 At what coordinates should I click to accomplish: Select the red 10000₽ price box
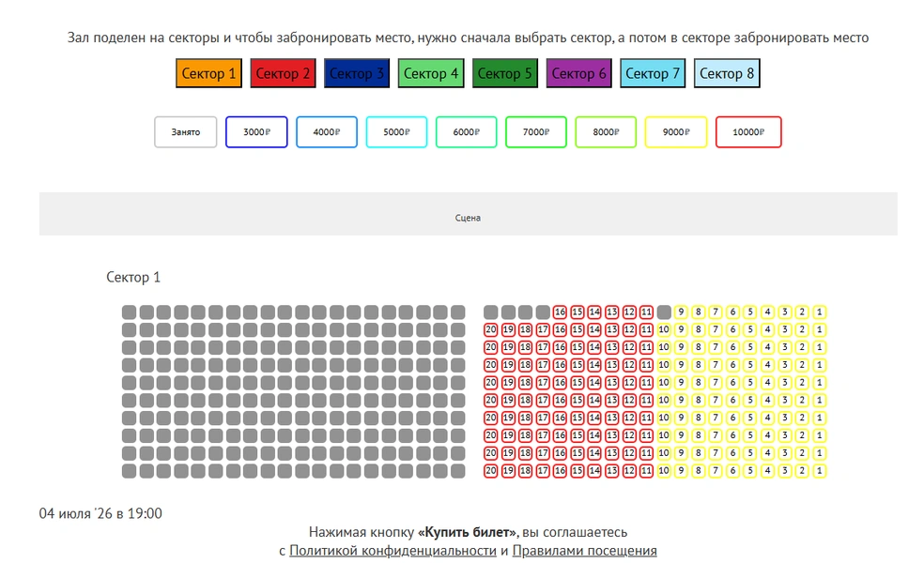tap(748, 132)
